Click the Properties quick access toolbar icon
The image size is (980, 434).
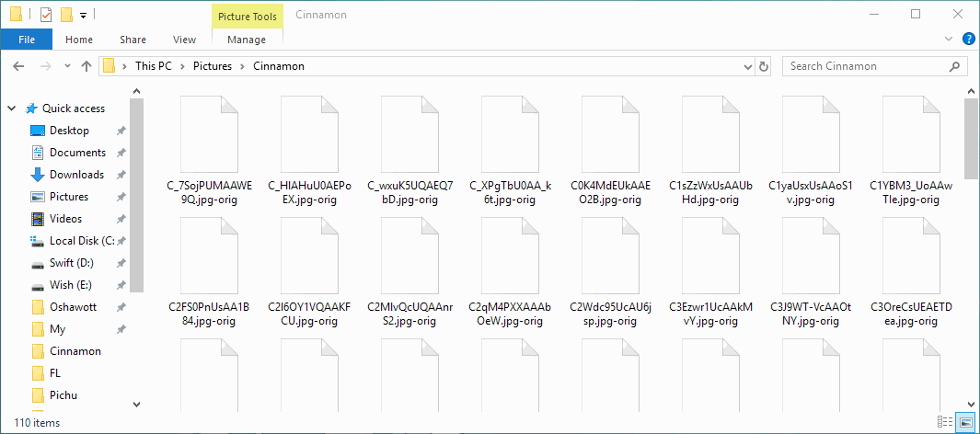pyautogui.click(x=46, y=14)
